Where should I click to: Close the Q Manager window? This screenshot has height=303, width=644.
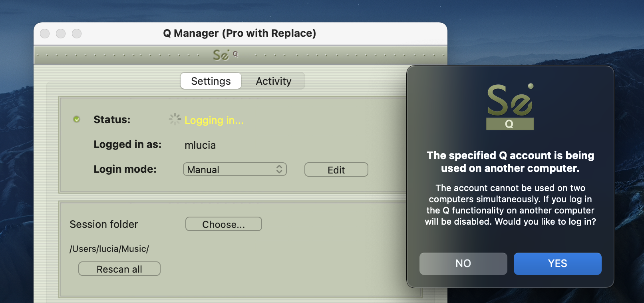pyautogui.click(x=45, y=34)
